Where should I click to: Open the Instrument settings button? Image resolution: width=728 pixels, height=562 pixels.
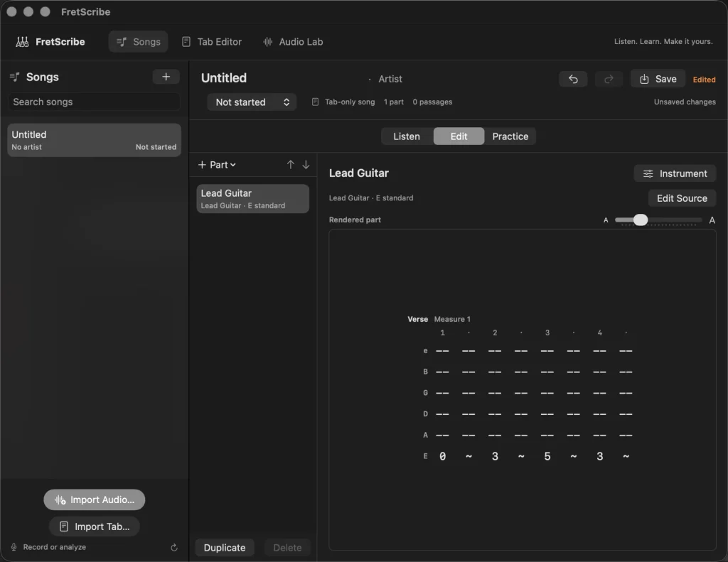tap(675, 173)
